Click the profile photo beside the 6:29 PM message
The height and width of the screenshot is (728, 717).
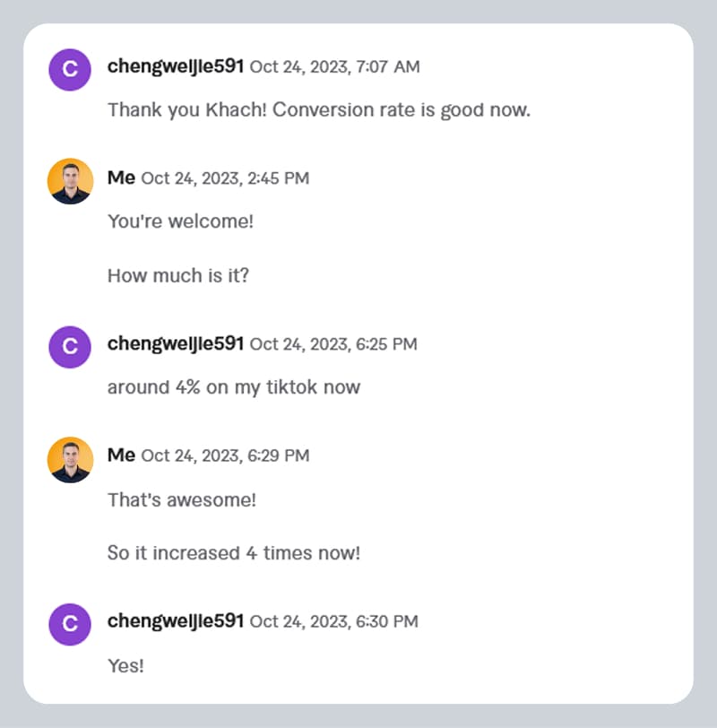click(70, 459)
